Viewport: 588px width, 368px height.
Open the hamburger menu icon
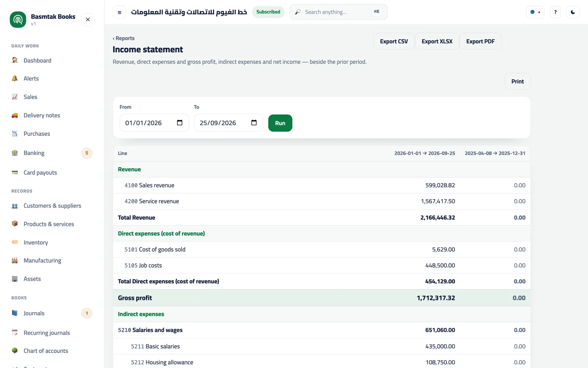tap(119, 12)
